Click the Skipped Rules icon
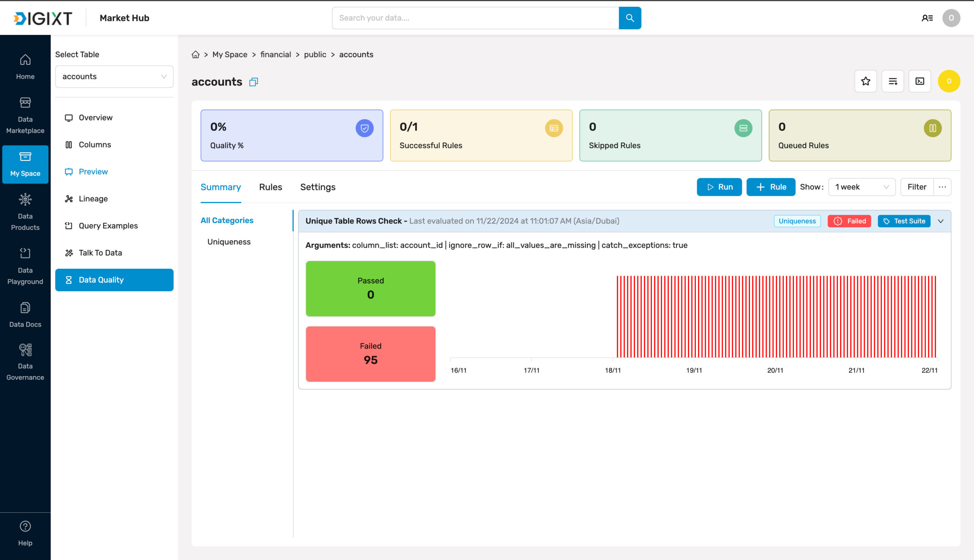This screenshot has height=560, width=974. tap(743, 128)
